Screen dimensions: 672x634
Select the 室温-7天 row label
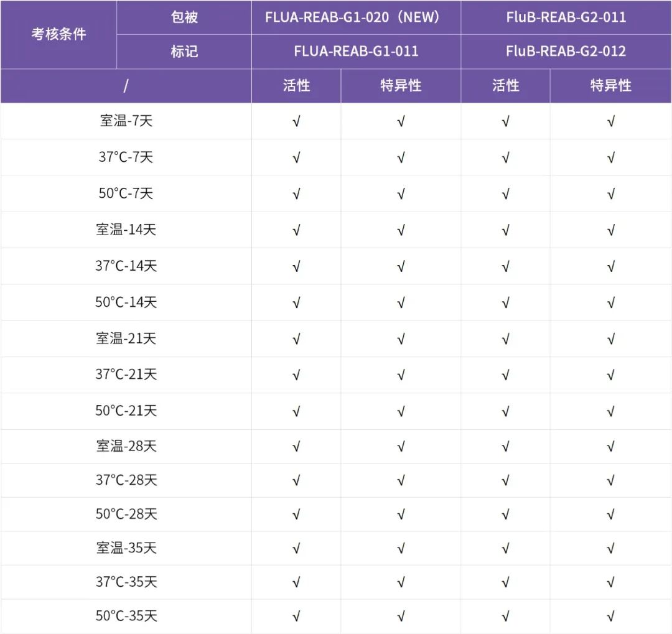tap(126, 121)
